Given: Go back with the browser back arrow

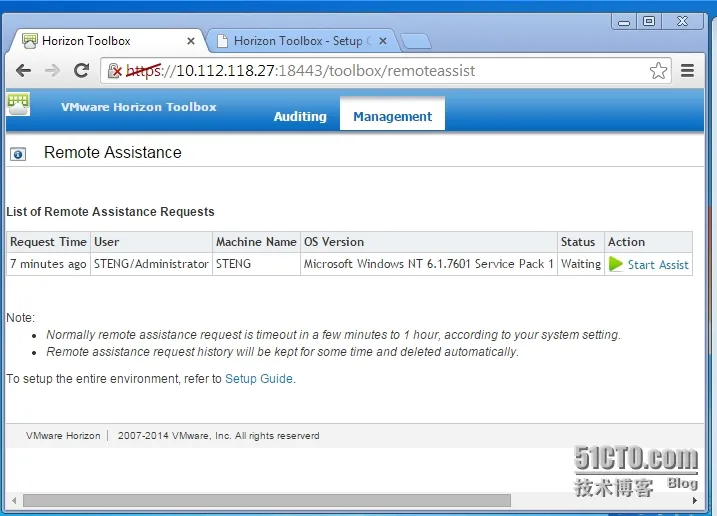Looking at the screenshot, I should [x=23, y=70].
